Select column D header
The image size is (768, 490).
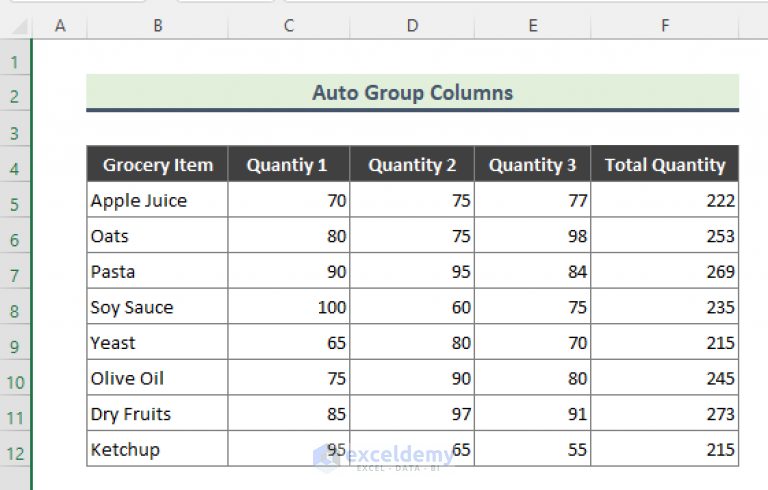click(x=412, y=25)
